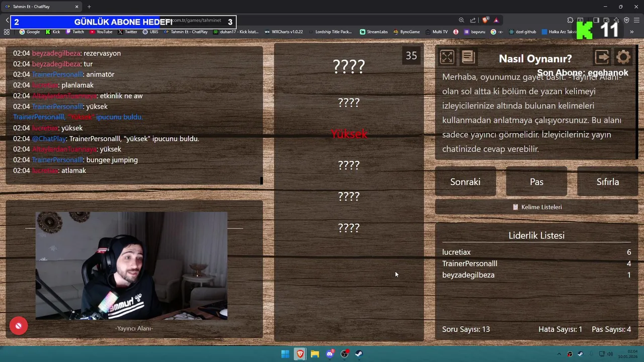Toggle fullscreen with the expand icon
The width and height of the screenshot is (644, 362).
pyautogui.click(x=447, y=57)
